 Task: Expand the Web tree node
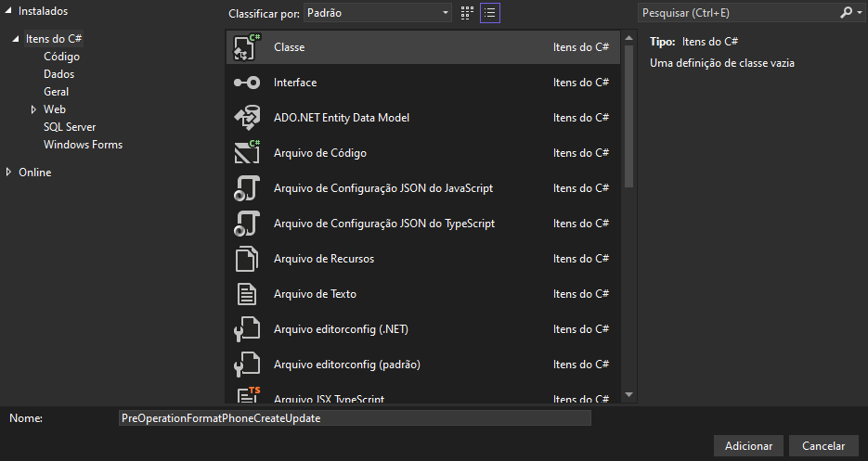click(33, 109)
